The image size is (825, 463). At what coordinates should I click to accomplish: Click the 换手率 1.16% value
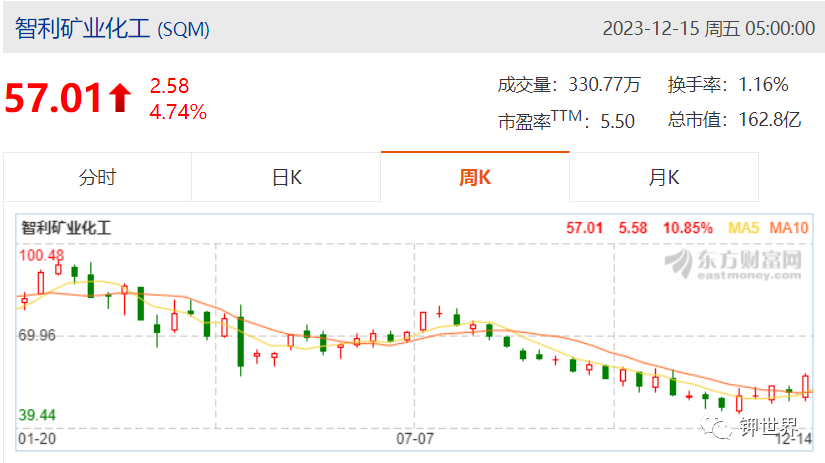tap(728, 85)
